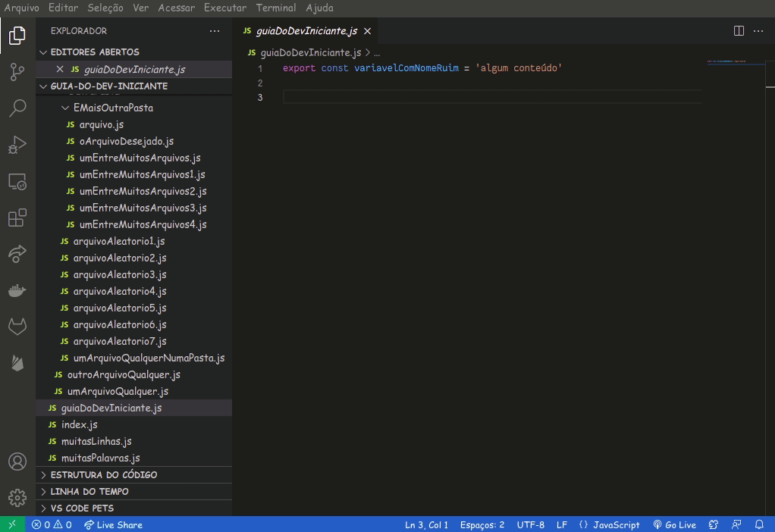This screenshot has width=775, height=532.
Task: Close the guiaDoDevIniciante.js editor tab
Action: tap(368, 31)
